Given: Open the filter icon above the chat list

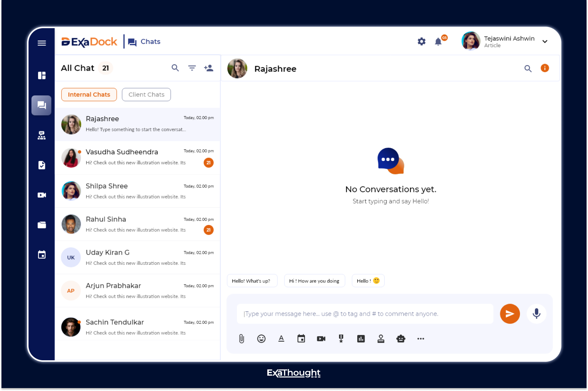Looking at the screenshot, I should tap(192, 68).
